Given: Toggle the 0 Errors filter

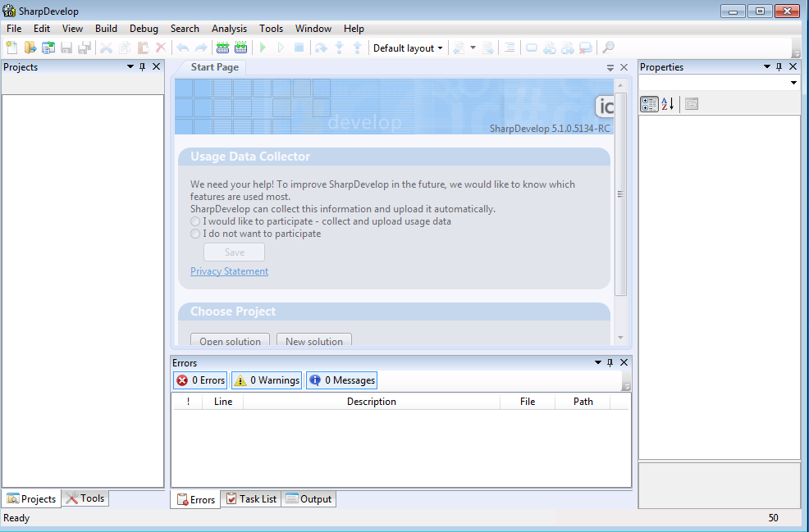Looking at the screenshot, I should tap(201, 380).
